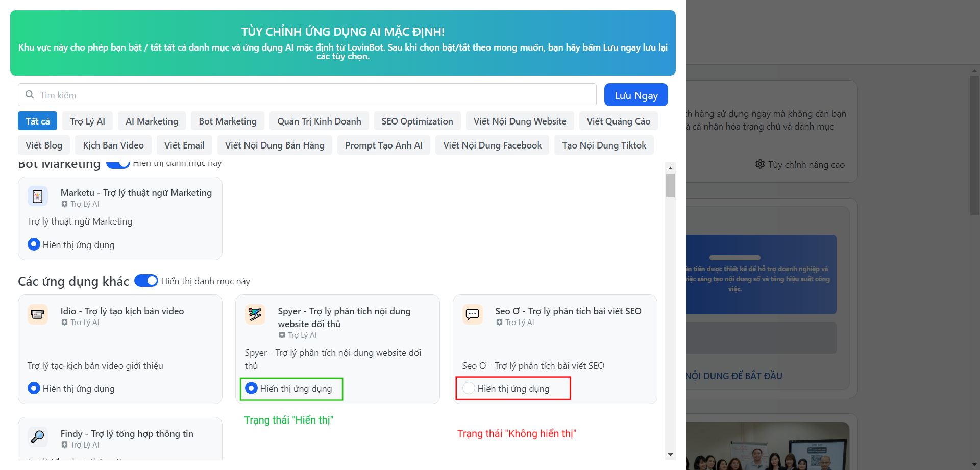Viewport: 980px width, 470px height.
Task: Click the 'Tìm kiếm' search input field
Action: [306, 95]
